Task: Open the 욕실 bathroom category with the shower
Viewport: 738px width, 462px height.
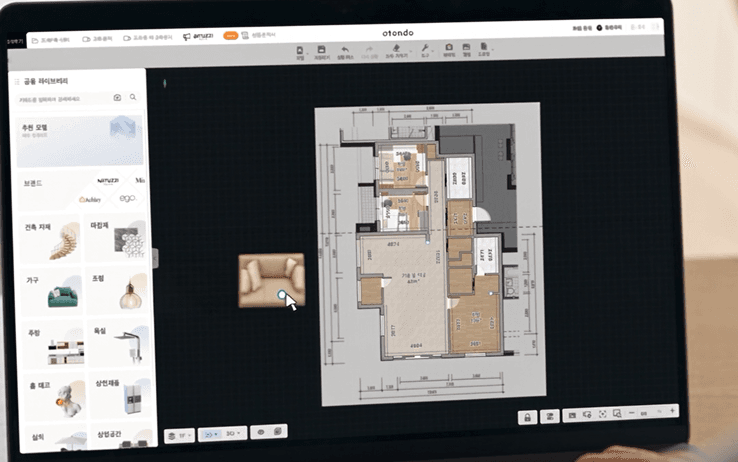Action: (x=119, y=343)
